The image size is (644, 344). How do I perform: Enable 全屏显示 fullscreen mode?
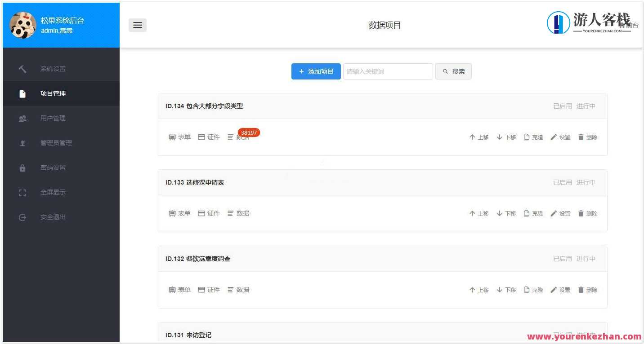coord(52,192)
